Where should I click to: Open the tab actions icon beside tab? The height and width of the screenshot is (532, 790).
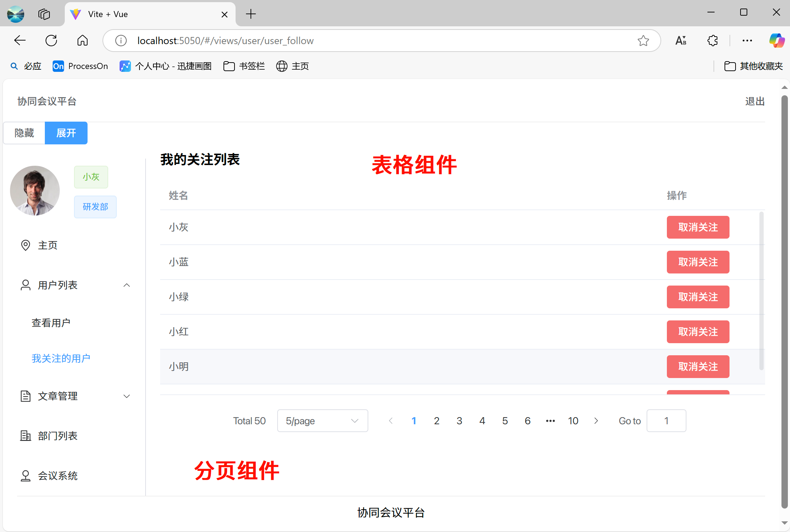[x=44, y=14]
